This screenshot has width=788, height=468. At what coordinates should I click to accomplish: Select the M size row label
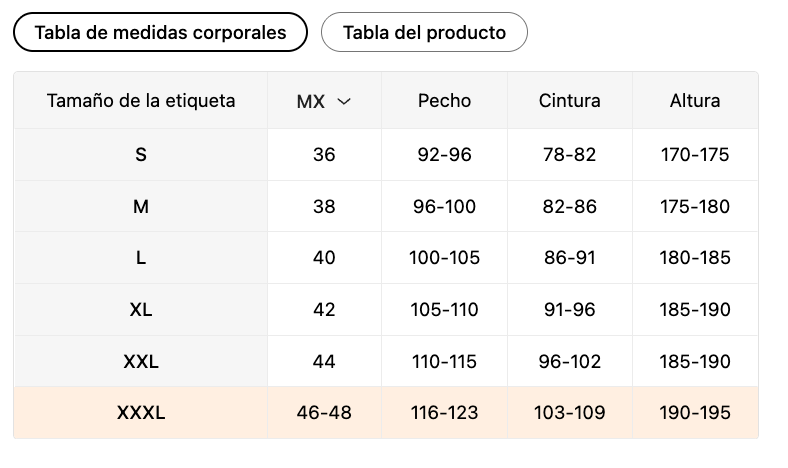coord(141,206)
